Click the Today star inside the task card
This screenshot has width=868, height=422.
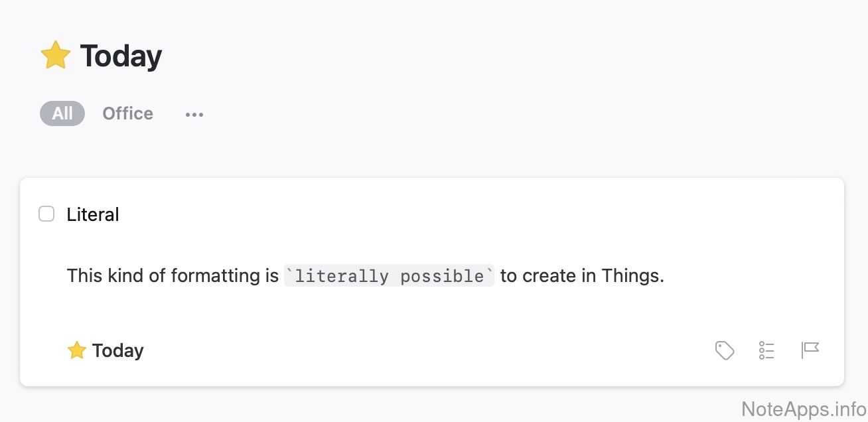click(x=77, y=350)
